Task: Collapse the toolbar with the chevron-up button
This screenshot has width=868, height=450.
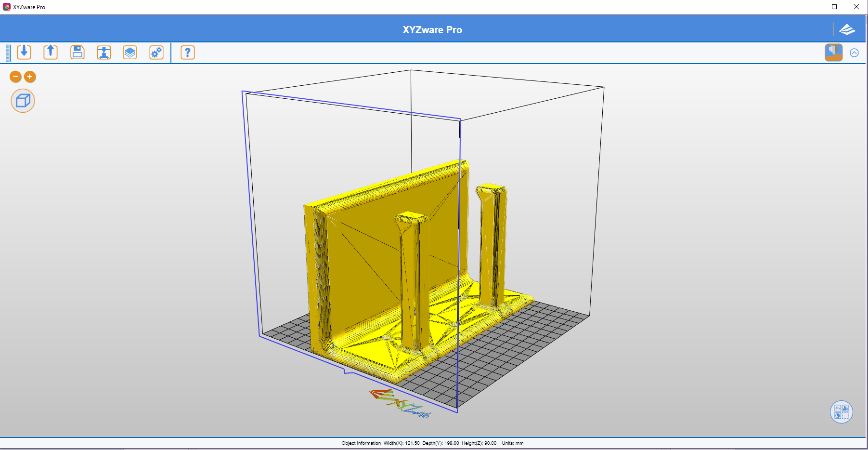Action: [x=855, y=53]
